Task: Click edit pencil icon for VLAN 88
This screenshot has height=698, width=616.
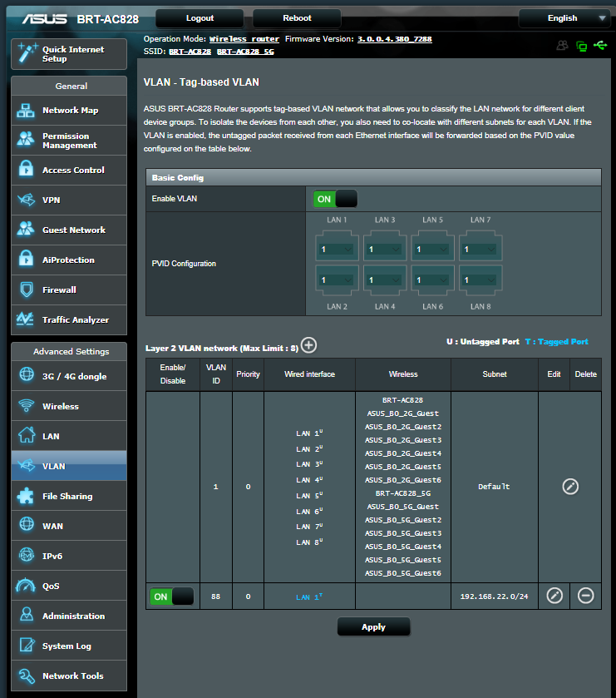Action: [554, 596]
